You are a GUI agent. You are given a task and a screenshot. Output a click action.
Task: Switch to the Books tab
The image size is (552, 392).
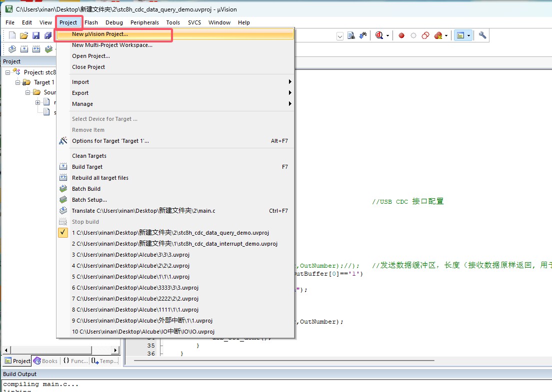45,361
